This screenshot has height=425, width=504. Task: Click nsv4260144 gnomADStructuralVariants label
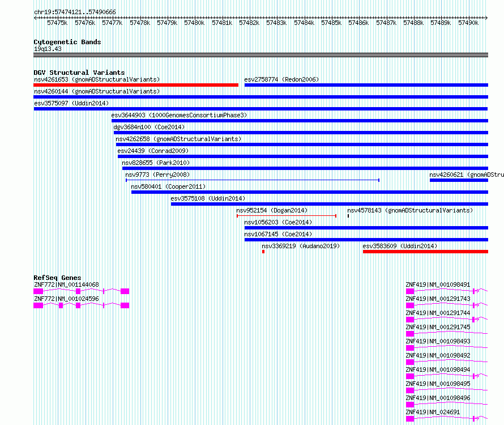pos(97,91)
